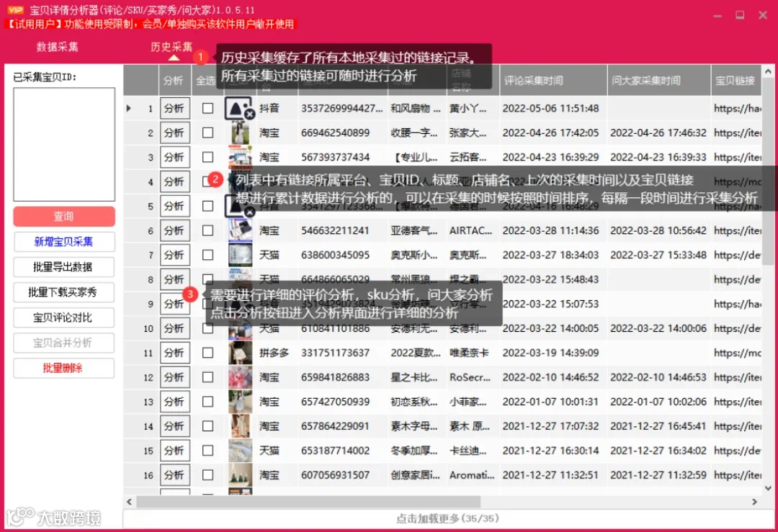The width and height of the screenshot is (778, 532).
Task: Click product thumbnail for item 607056931507
Action: click(240, 475)
